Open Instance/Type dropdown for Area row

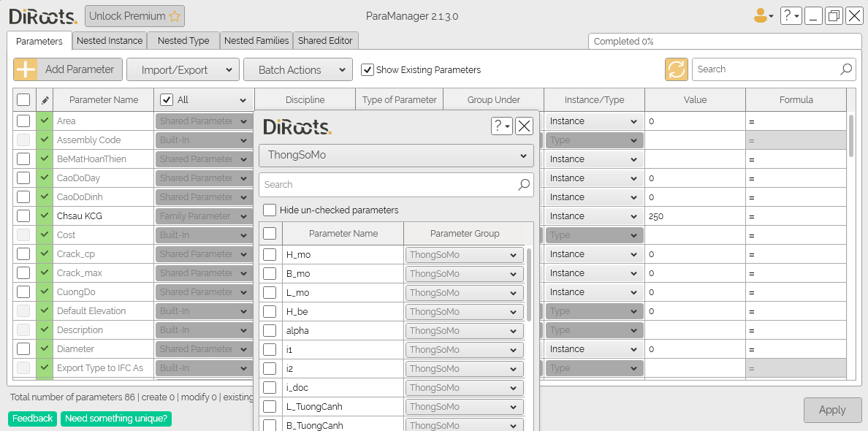(x=594, y=121)
